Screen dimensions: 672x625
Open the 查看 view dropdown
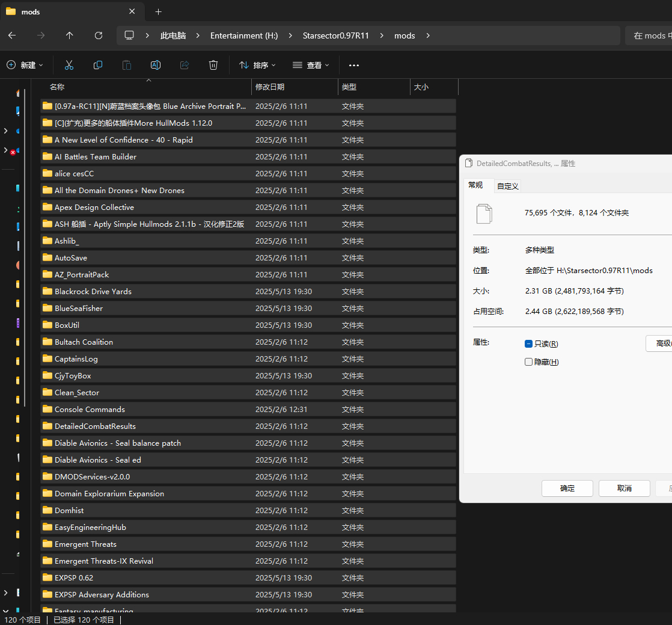tap(311, 65)
